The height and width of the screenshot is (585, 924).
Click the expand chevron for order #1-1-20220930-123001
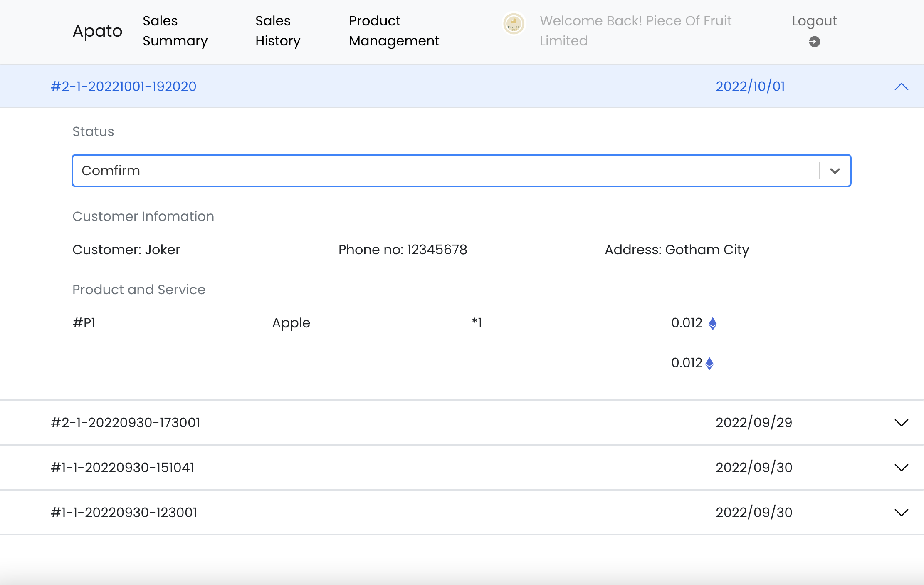click(902, 512)
